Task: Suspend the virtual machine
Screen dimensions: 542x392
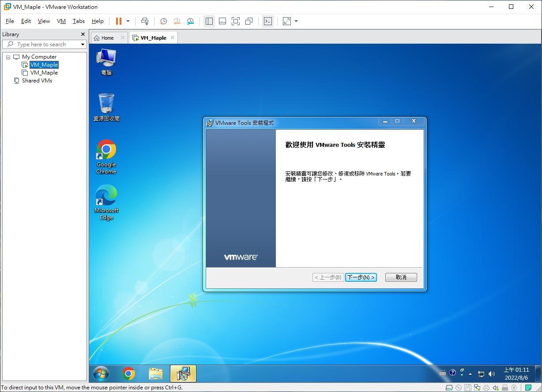Action: [x=117, y=21]
